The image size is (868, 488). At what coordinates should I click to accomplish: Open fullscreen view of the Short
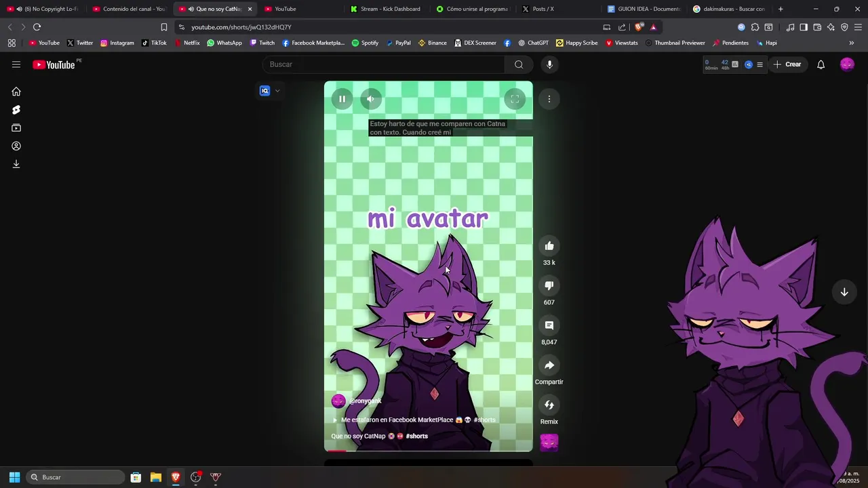[515, 99]
